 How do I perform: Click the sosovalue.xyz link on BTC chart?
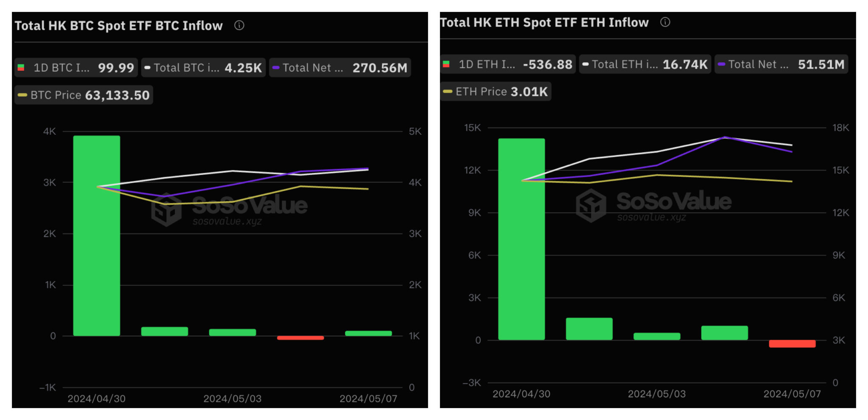[x=227, y=221]
